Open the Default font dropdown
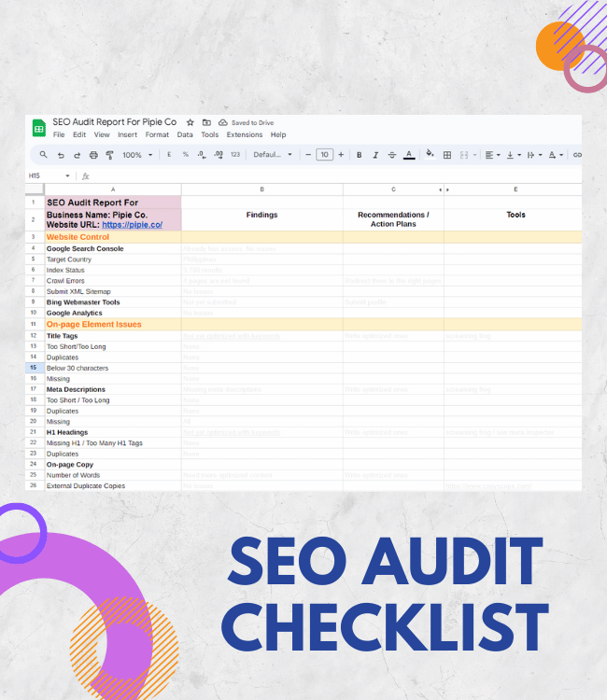Image resolution: width=607 pixels, height=700 pixels. pyautogui.click(x=273, y=154)
